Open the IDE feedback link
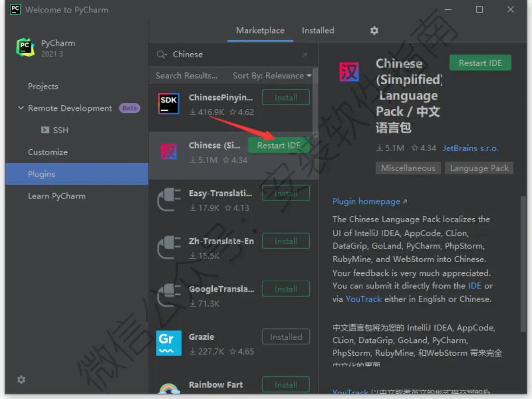 (x=474, y=286)
